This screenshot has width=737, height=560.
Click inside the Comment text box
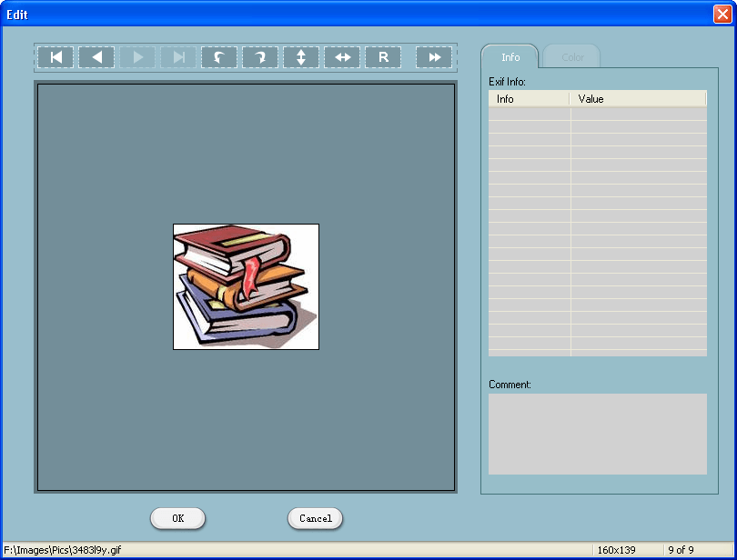coord(598,434)
